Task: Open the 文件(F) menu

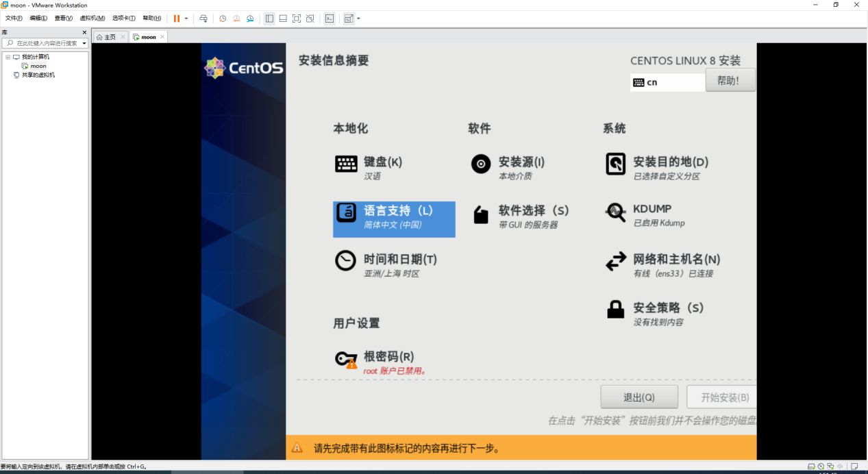Action: click(x=14, y=18)
